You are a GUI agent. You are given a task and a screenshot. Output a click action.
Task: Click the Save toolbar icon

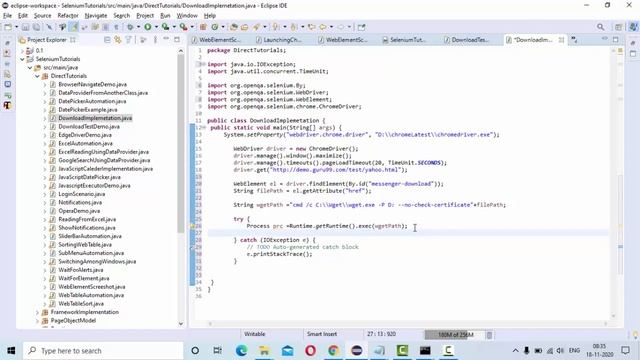pyautogui.click(x=25, y=27)
